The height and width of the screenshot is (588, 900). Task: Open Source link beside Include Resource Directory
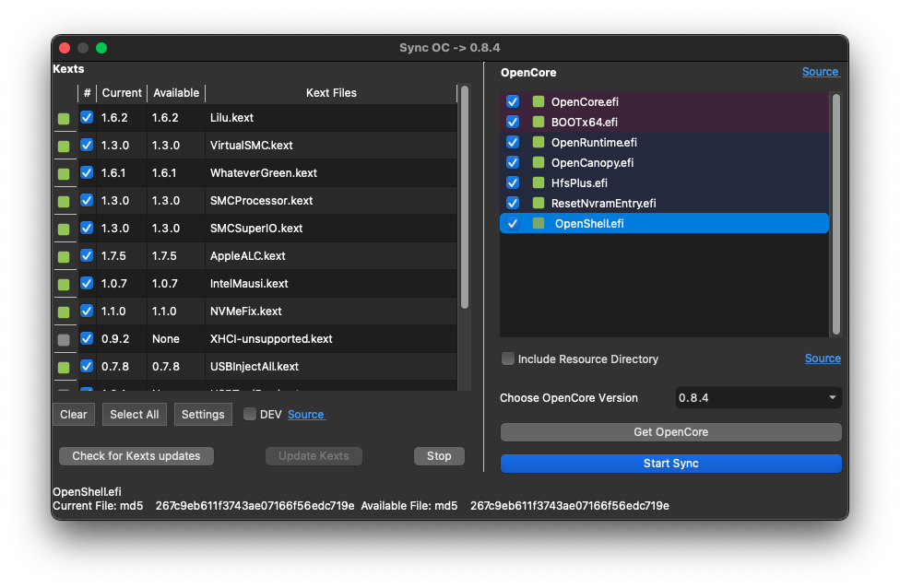(x=823, y=359)
